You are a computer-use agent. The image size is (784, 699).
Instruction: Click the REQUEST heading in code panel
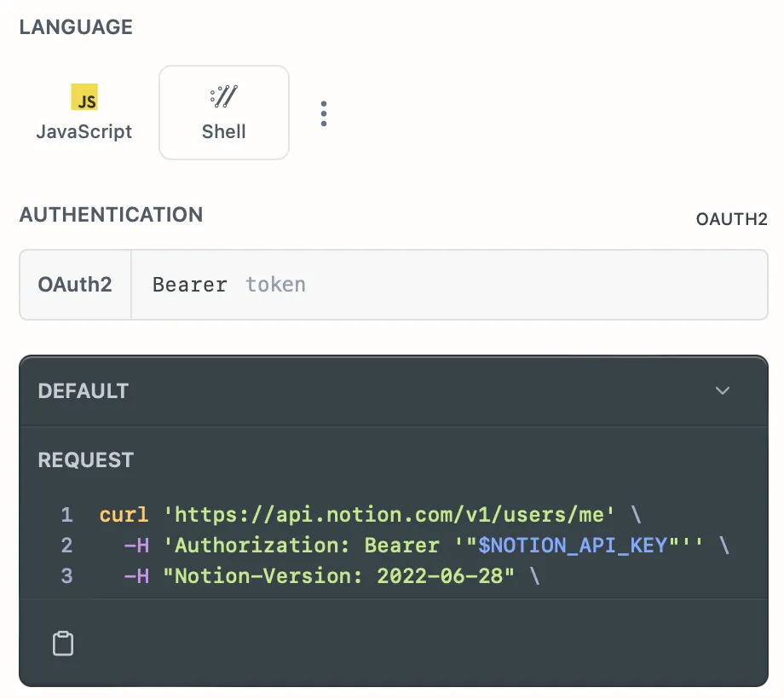click(x=86, y=460)
